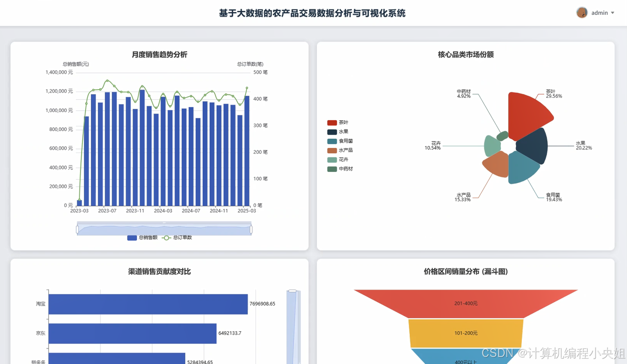Click the 花卉 10.54% label
This screenshot has width=627, height=364.
point(432,146)
